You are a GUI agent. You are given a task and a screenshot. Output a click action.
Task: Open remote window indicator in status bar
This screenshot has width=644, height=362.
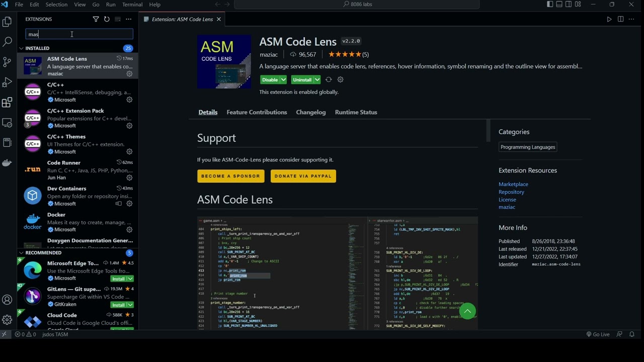[x=5, y=334]
